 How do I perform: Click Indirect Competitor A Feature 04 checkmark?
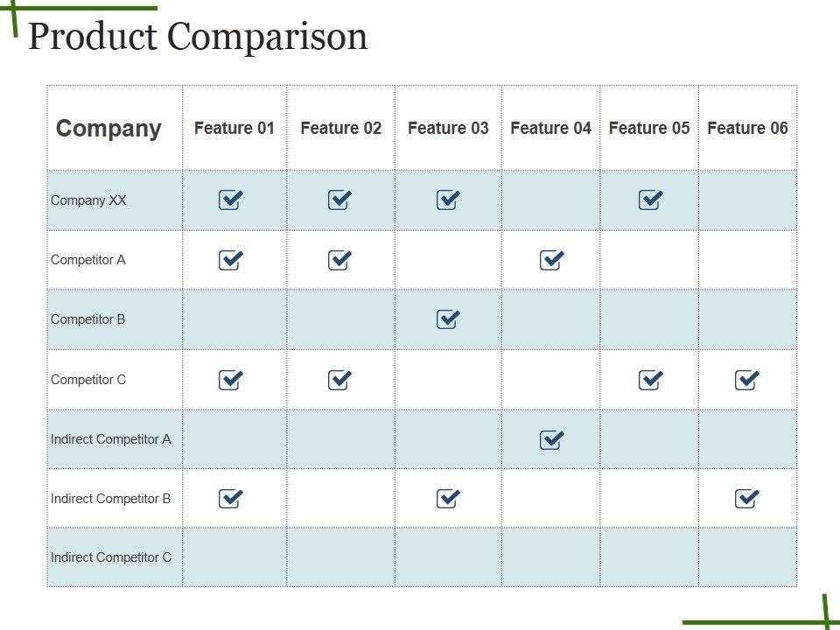coord(550,439)
